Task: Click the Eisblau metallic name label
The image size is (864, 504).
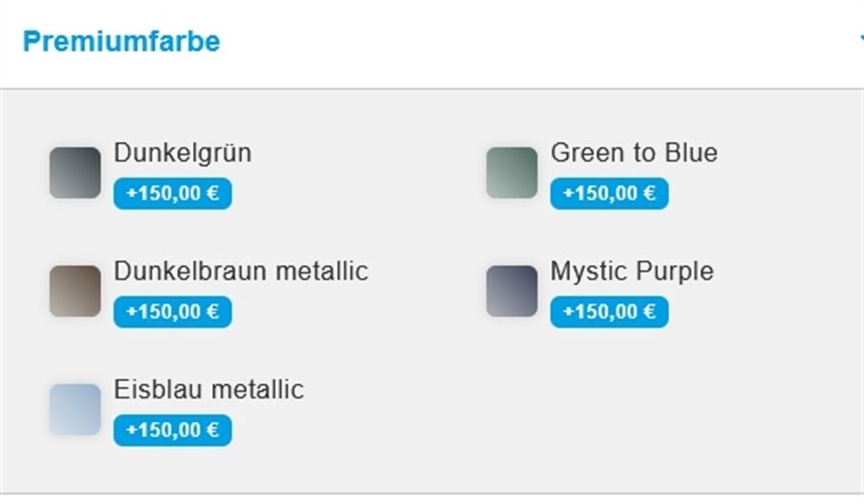Action: tap(208, 389)
